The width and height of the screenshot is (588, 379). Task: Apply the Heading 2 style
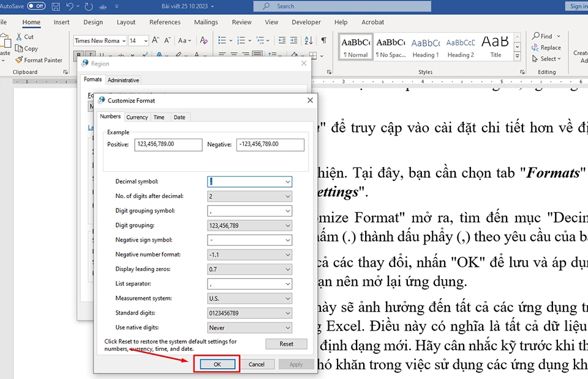click(461, 47)
